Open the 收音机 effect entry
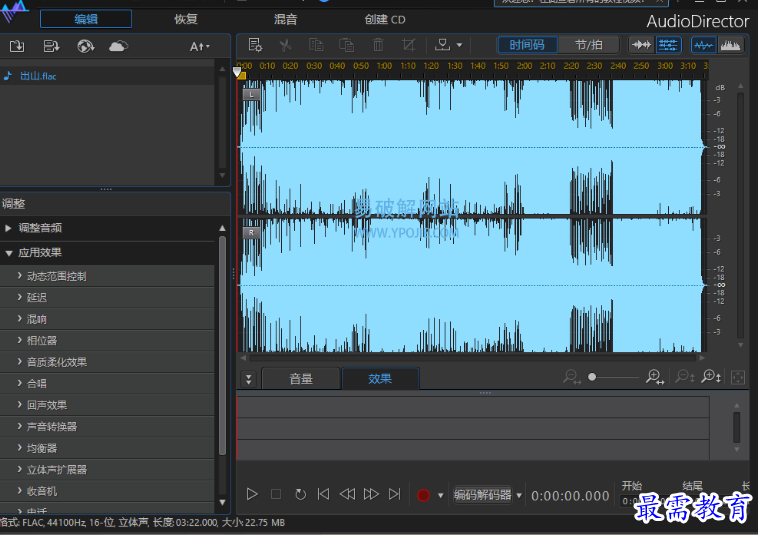The height and width of the screenshot is (539, 758). click(107, 492)
